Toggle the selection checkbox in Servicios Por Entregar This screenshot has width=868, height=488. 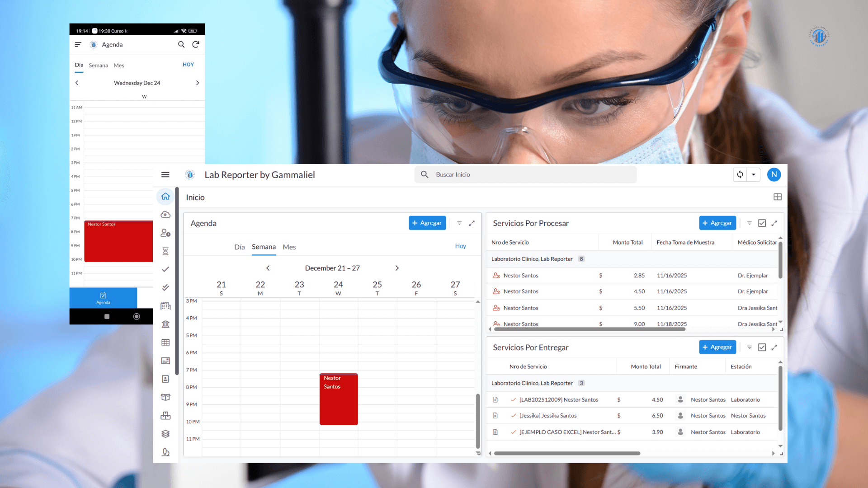[x=762, y=347]
